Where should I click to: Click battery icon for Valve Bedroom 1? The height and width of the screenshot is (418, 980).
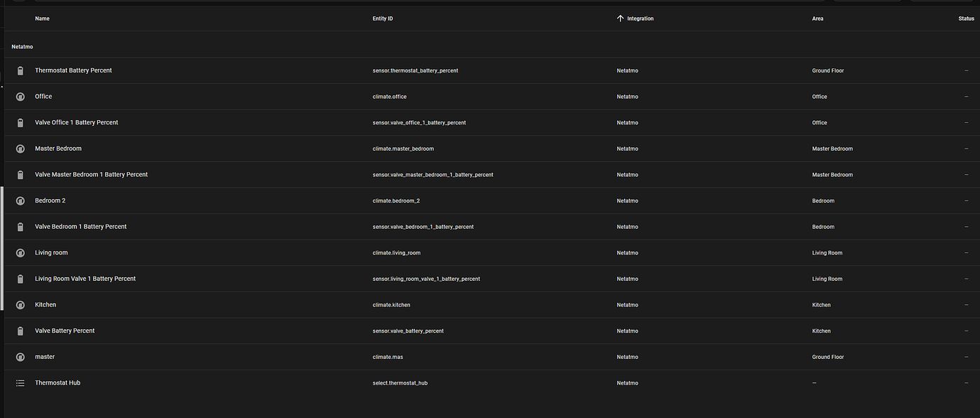coord(20,227)
